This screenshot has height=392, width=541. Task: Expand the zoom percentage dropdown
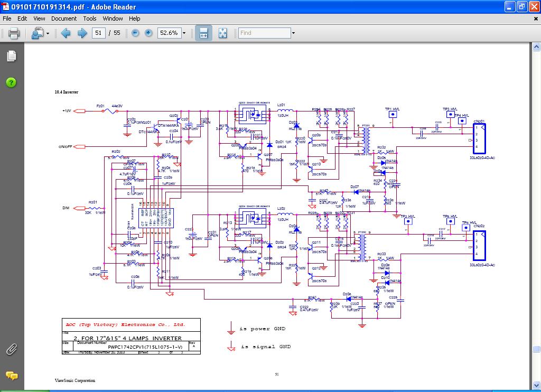[184, 33]
